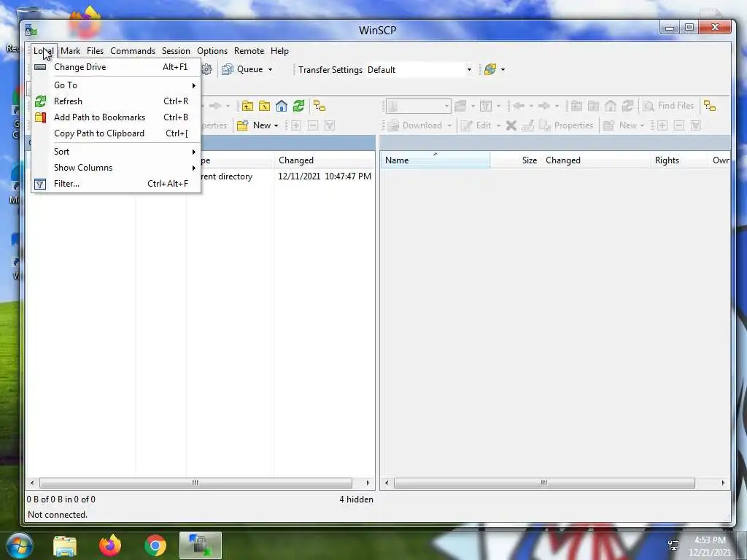Sort remote panel by Name column

coord(435,160)
